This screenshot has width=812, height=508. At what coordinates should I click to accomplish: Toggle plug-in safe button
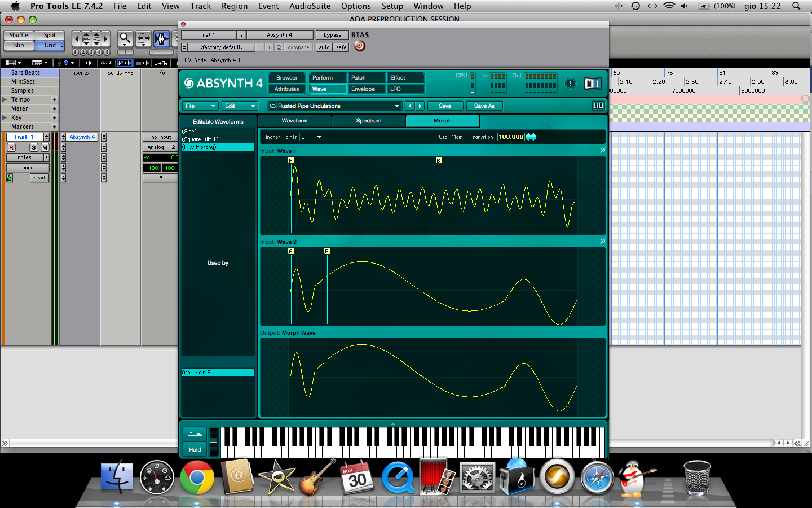pos(341,47)
